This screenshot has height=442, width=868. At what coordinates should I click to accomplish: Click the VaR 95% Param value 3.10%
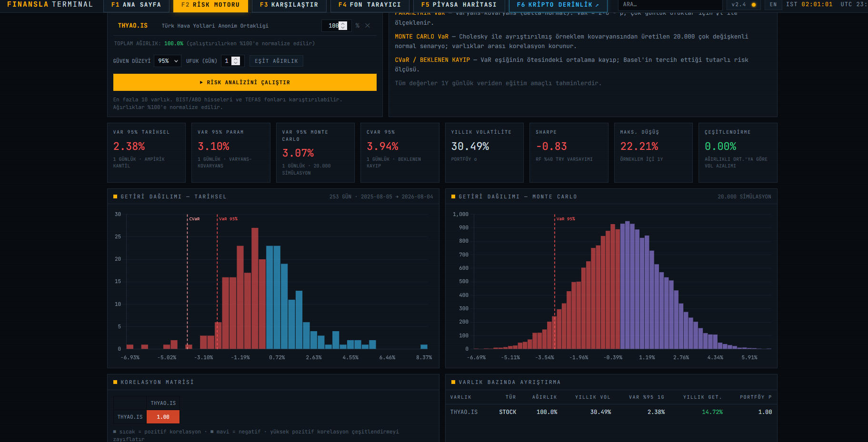(213, 147)
